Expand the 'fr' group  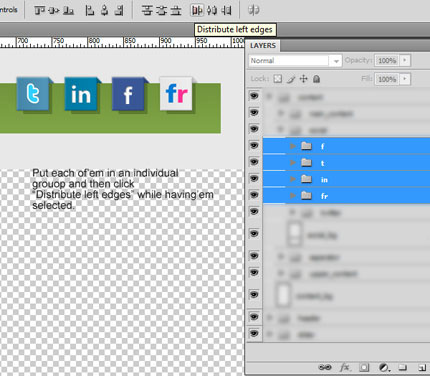tap(293, 196)
